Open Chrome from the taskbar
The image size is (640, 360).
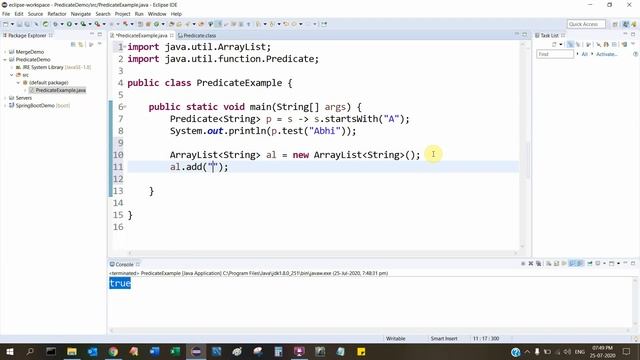coord(113,351)
